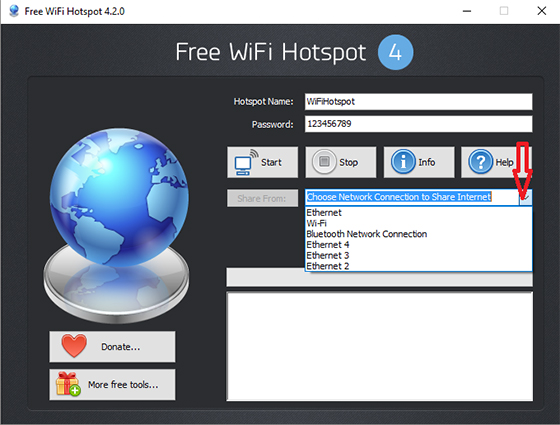
Task: Click the globe logo image
Action: [117, 225]
